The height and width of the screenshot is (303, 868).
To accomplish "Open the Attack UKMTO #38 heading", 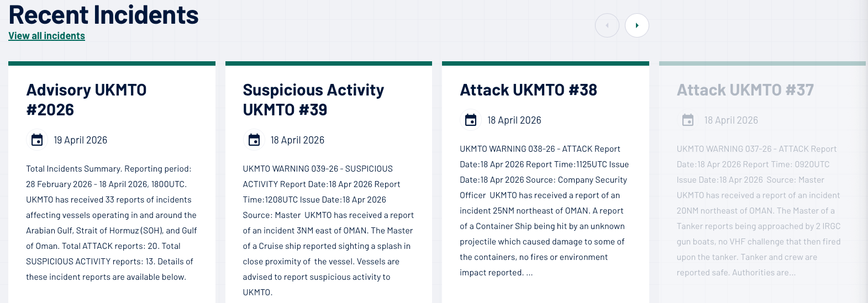I will pos(529,90).
